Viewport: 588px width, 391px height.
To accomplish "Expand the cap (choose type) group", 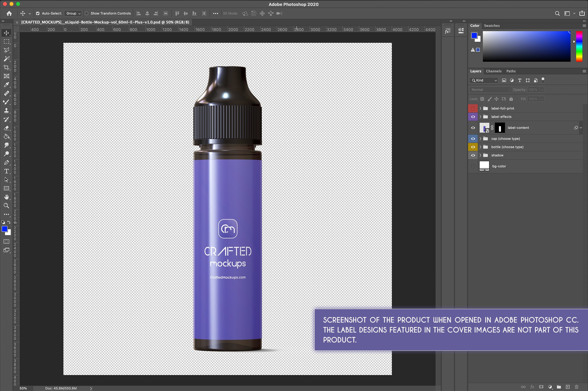I will click(x=480, y=139).
